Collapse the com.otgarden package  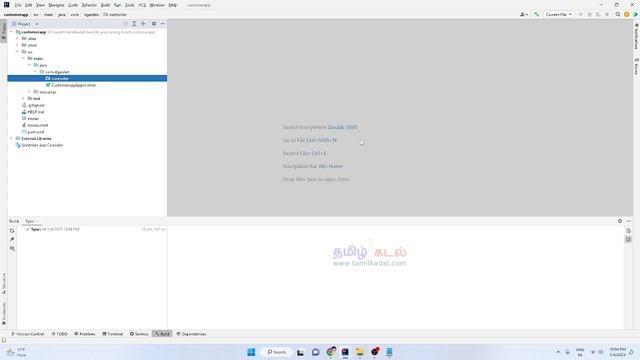[x=35, y=72]
